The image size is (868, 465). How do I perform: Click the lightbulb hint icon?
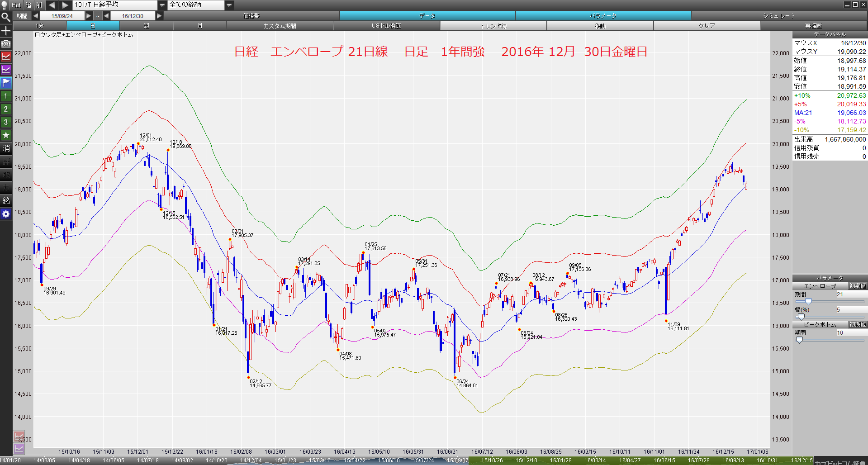click(5, 5)
